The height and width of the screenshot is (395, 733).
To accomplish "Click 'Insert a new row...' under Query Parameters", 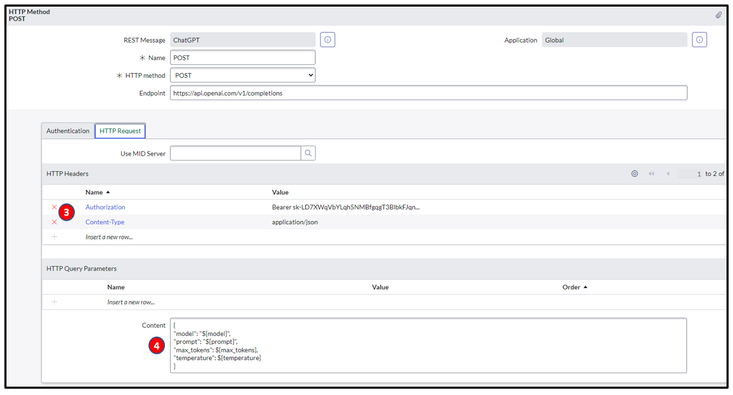I will 131,302.
